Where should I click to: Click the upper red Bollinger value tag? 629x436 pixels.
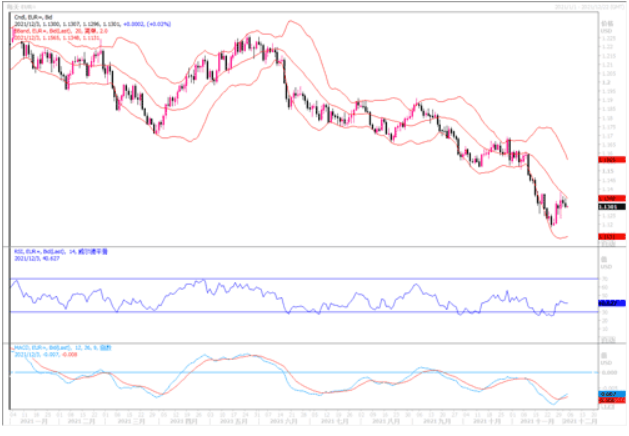[x=606, y=159]
